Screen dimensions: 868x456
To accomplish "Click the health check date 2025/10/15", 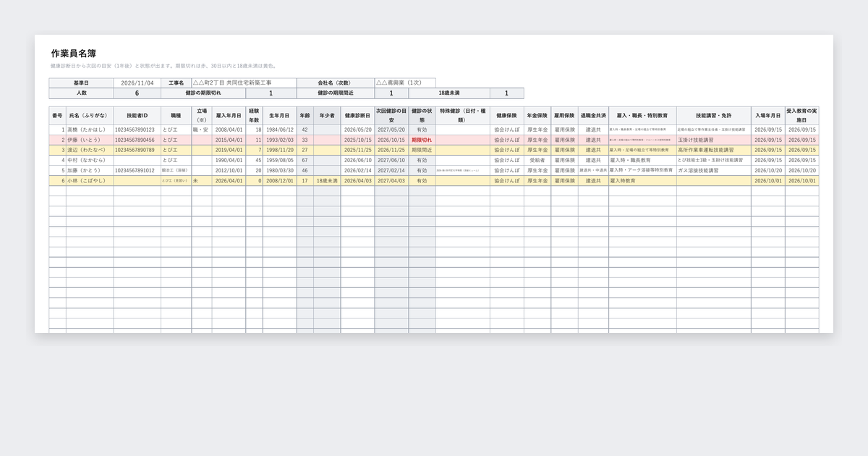I will pos(357,140).
